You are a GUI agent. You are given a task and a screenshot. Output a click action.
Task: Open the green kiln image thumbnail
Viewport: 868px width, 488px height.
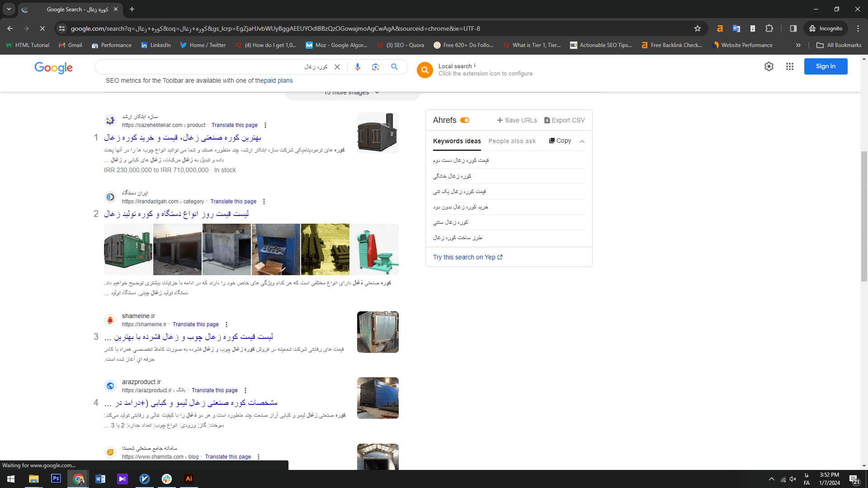[128, 249]
